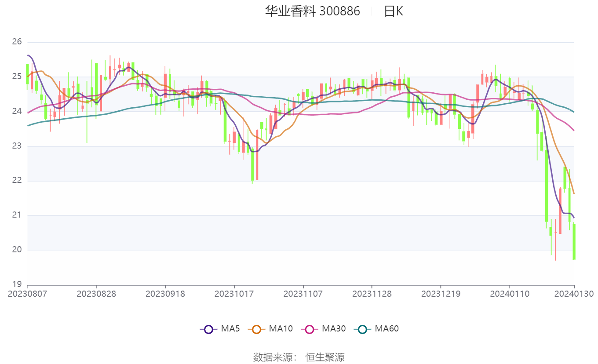Click the chart title 华业香料 300886

312,11
